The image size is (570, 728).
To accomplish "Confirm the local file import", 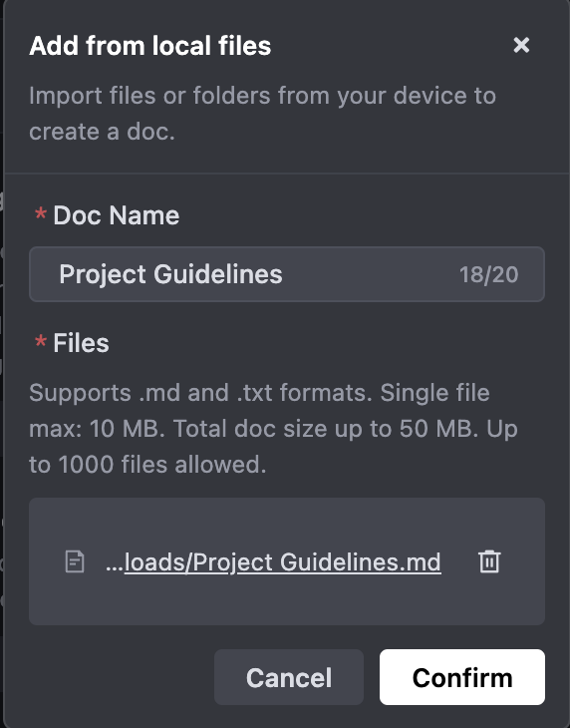I will click(x=462, y=677).
